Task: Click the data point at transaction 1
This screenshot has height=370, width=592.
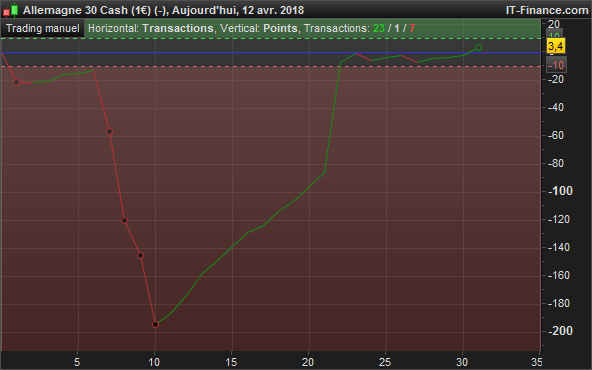Action: (16, 82)
